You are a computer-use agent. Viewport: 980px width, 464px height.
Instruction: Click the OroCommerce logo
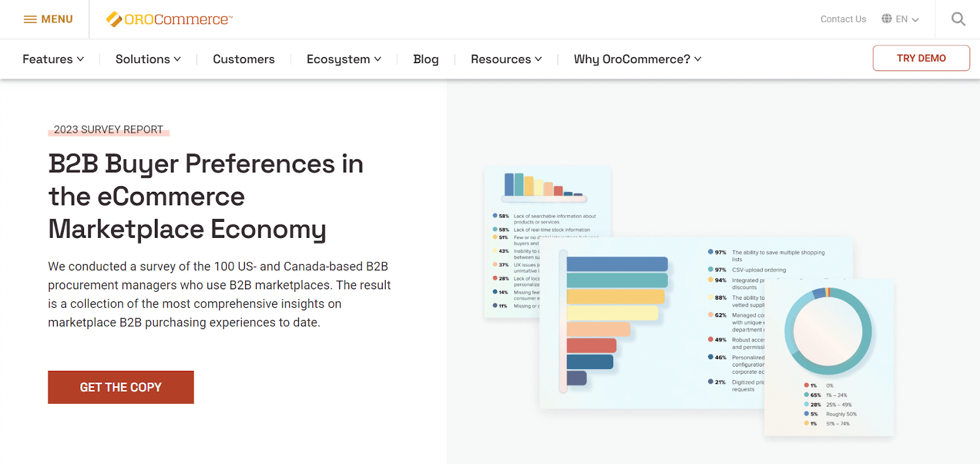170,20
